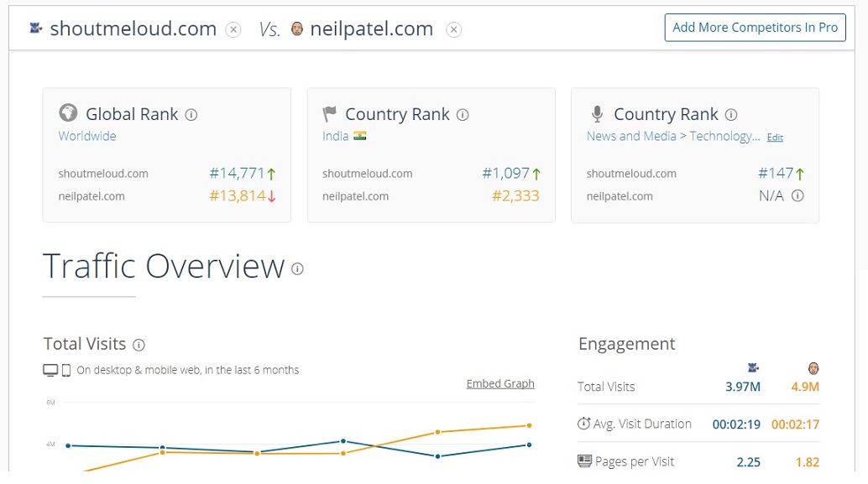The width and height of the screenshot is (868, 484).
Task: Click shoutmeloud.com total visits 3.97M
Action: 743,387
